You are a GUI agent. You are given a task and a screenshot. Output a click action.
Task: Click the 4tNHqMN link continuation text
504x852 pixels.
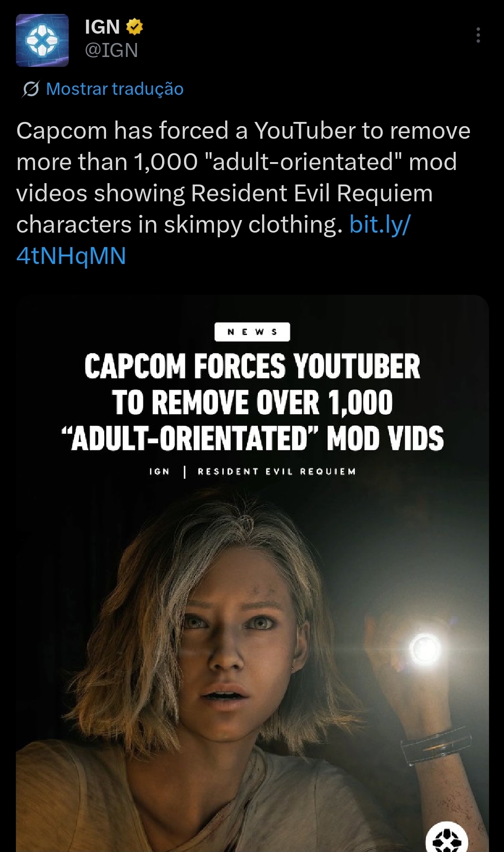(x=71, y=256)
